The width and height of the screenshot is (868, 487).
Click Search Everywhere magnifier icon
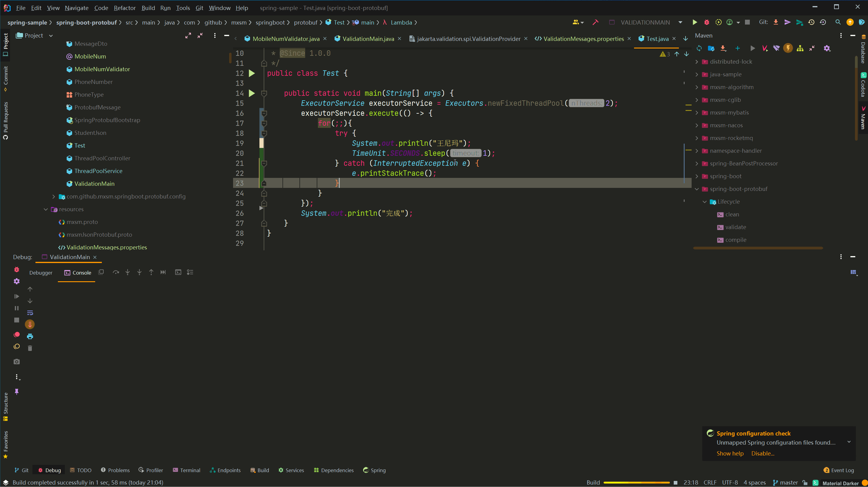click(x=838, y=22)
